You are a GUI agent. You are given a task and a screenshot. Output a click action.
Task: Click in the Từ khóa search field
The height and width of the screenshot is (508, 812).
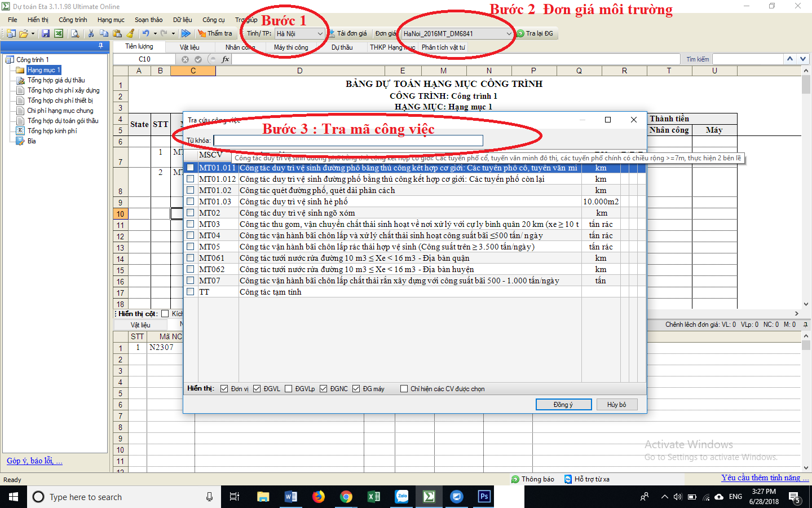tap(348, 141)
